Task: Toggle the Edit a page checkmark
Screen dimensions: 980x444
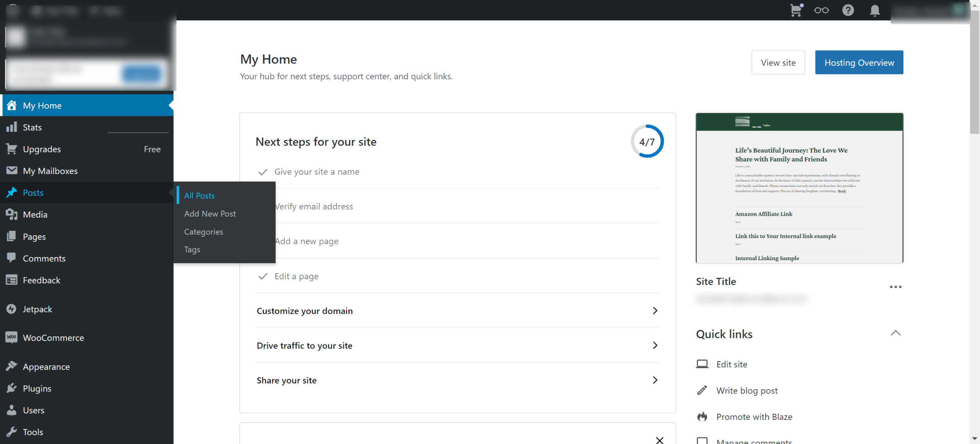Action: click(x=263, y=276)
